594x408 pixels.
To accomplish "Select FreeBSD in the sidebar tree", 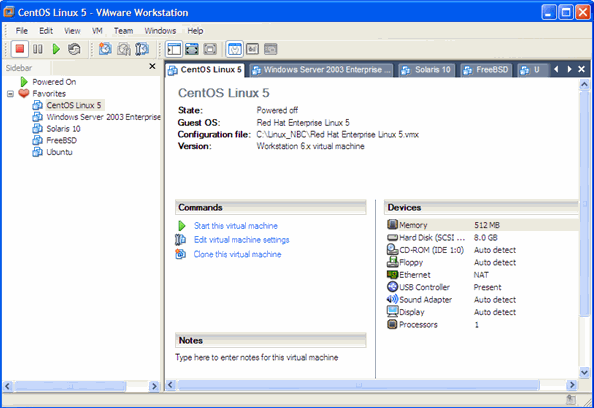I will (61, 141).
